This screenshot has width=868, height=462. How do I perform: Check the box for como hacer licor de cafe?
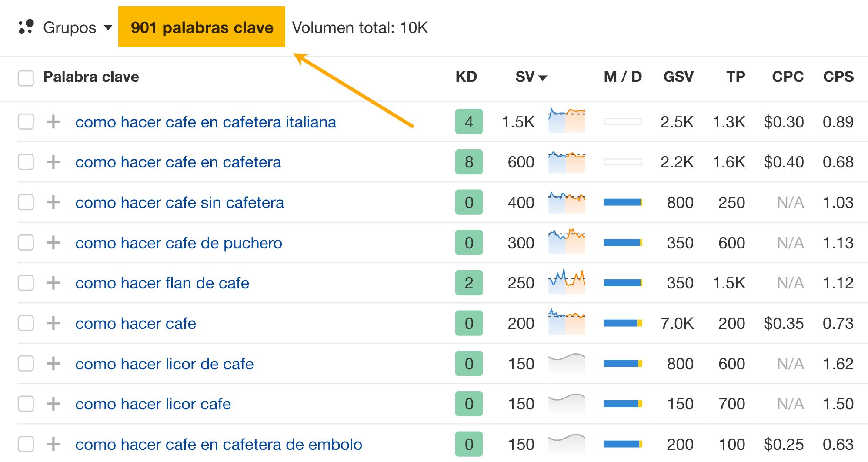pyautogui.click(x=26, y=364)
